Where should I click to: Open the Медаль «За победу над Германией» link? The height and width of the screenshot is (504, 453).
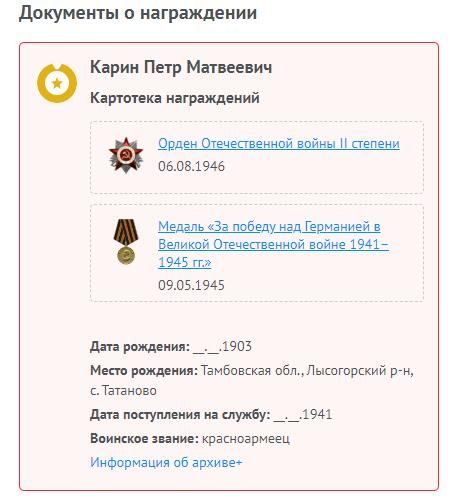pos(273,244)
